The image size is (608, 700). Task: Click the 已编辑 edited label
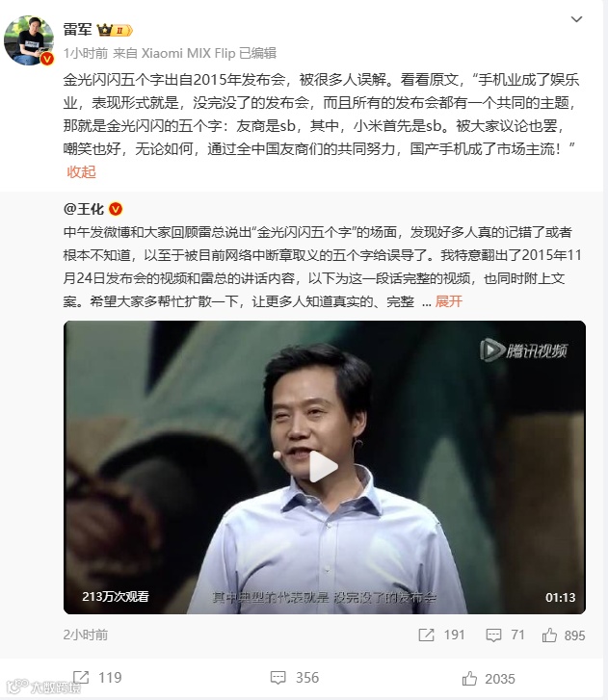258,53
